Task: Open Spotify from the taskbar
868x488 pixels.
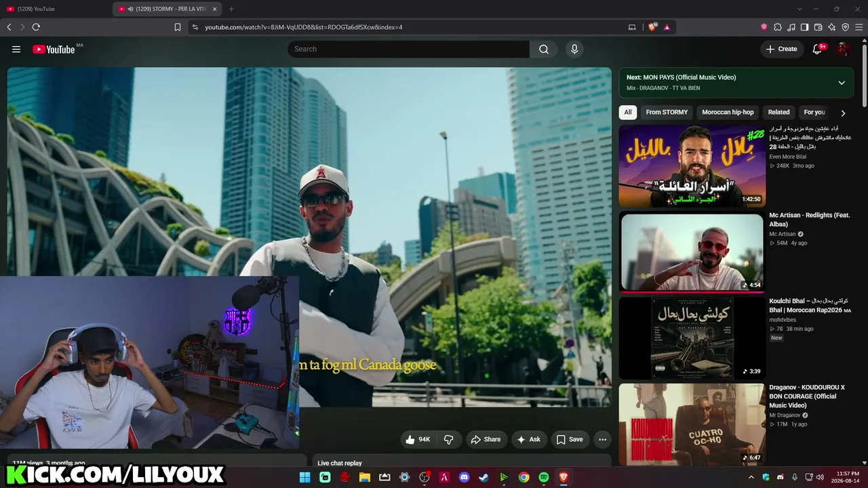Action: click(544, 477)
